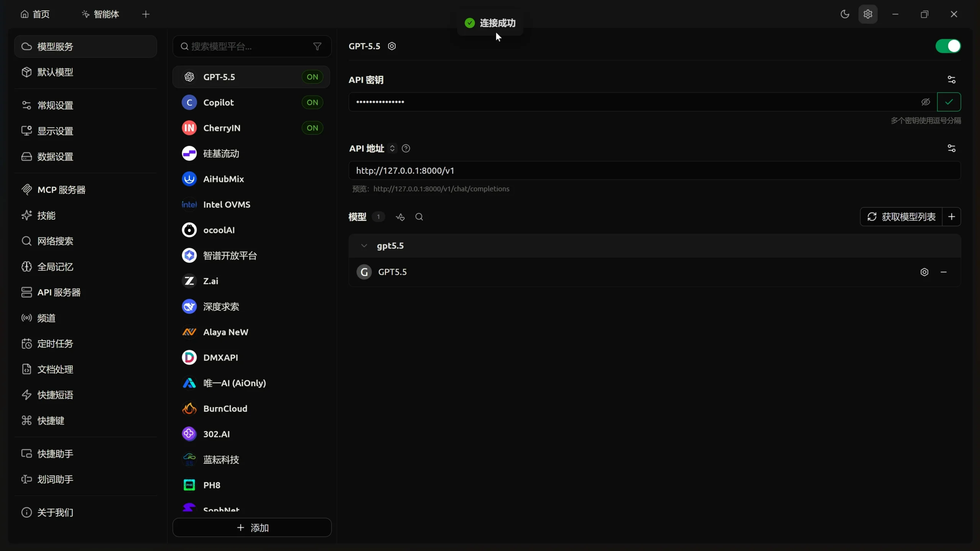Add a new model with plus button
980x551 pixels.
click(951, 217)
